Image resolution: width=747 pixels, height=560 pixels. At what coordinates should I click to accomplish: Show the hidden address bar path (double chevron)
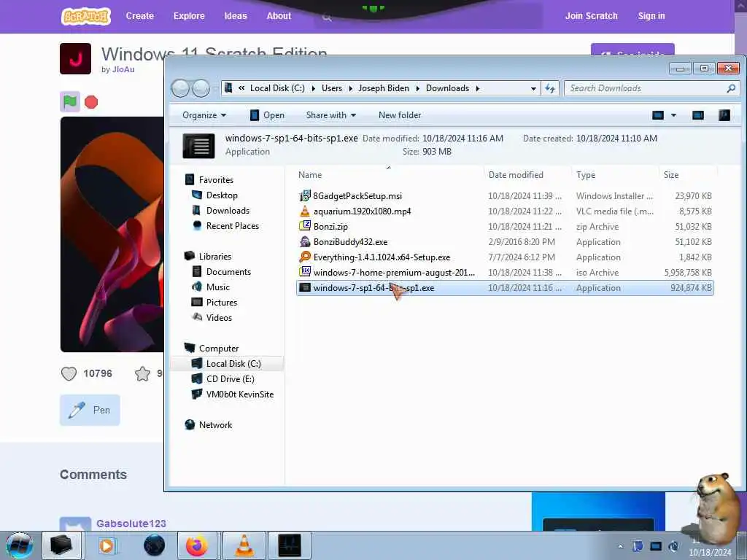(x=241, y=88)
